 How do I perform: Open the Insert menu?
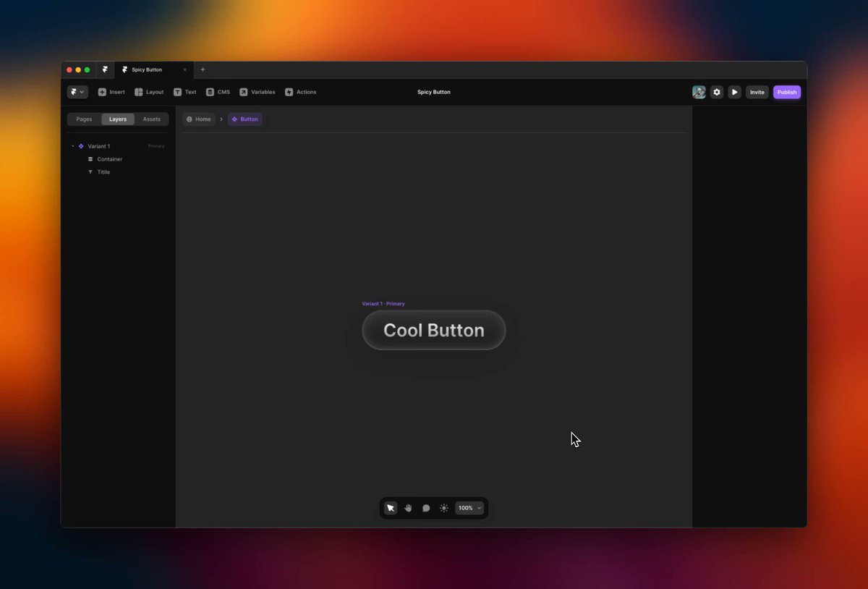[x=111, y=92]
